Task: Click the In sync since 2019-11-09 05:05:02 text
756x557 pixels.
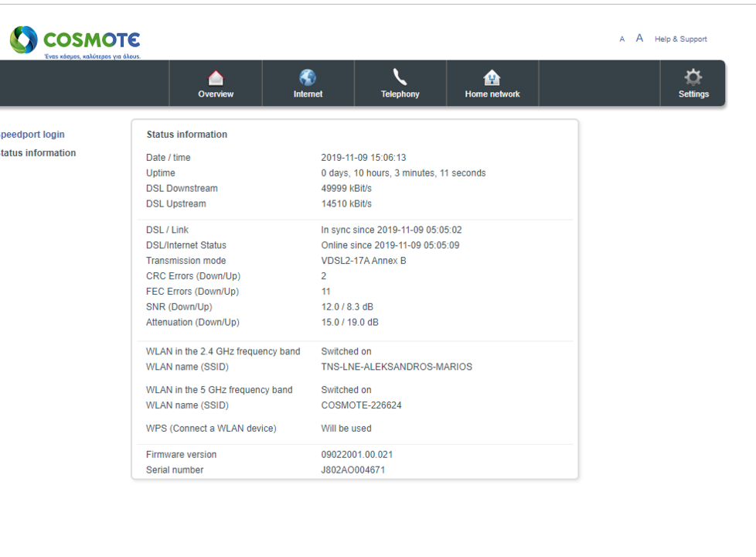Action: pos(391,231)
